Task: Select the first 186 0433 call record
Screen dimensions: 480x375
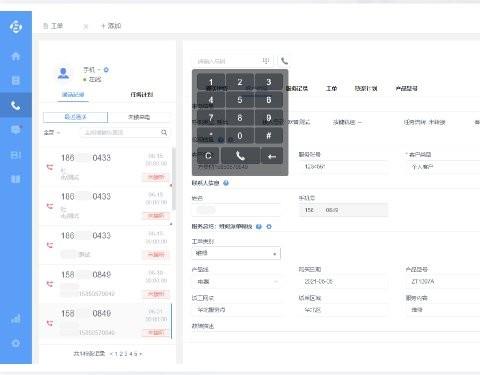Action: tap(106, 166)
